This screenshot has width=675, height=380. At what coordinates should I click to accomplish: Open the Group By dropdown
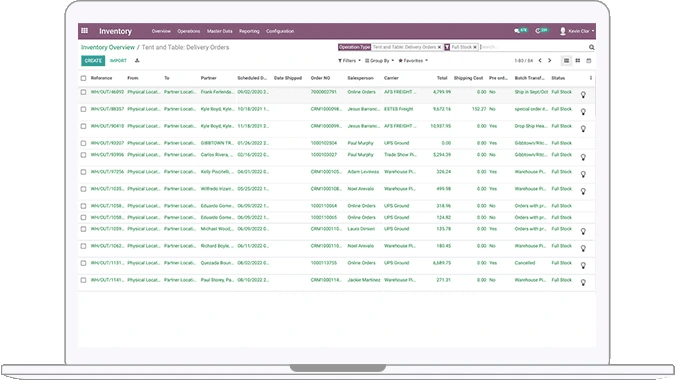(x=379, y=61)
